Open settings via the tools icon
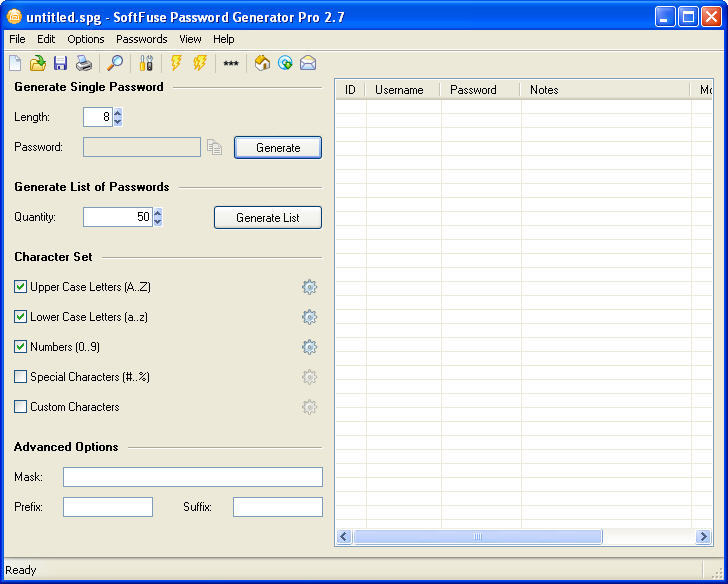This screenshot has height=584, width=728. pyautogui.click(x=146, y=63)
